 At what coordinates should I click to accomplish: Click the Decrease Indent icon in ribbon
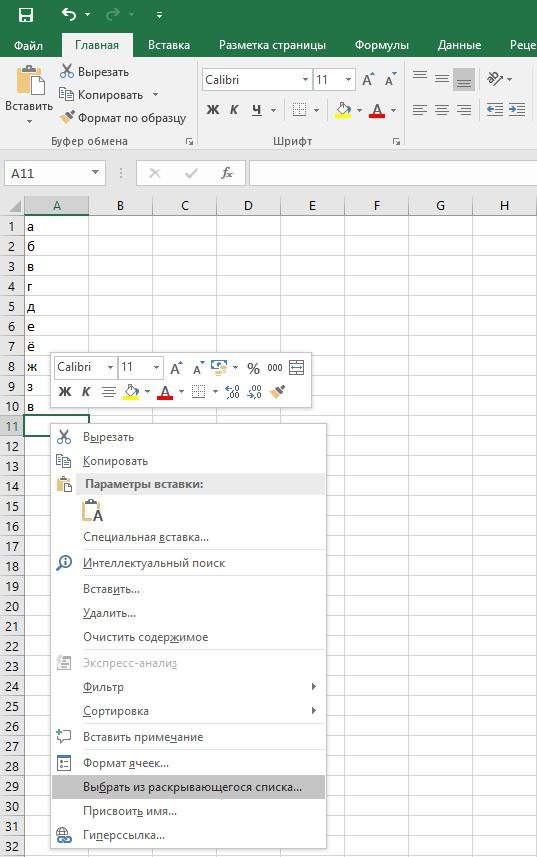(x=495, y=110)
